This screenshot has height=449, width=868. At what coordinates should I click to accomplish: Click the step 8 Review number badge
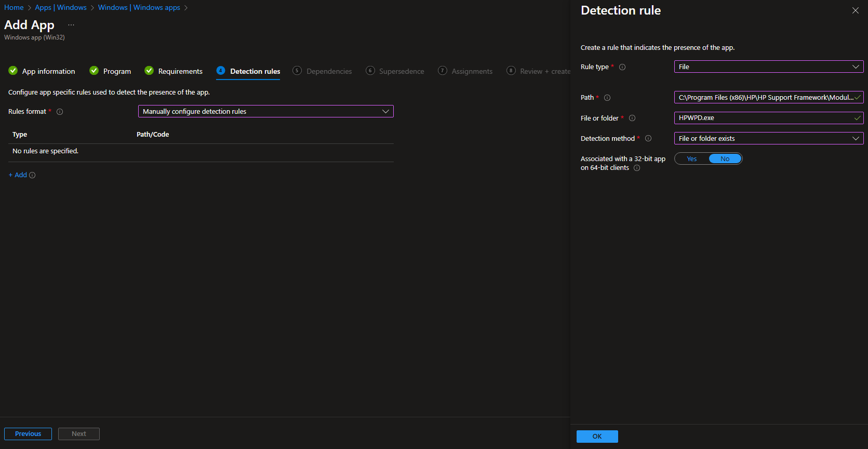coord(511,71)
